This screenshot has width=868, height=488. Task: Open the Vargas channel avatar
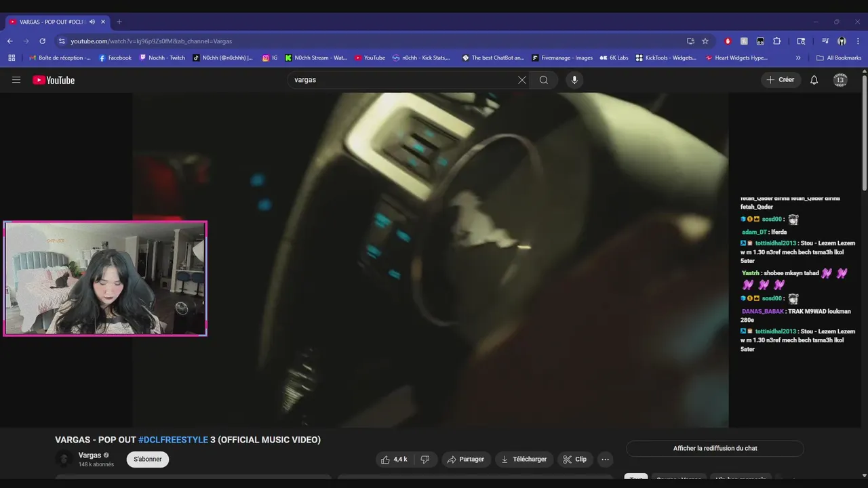(x=64, y=459)
